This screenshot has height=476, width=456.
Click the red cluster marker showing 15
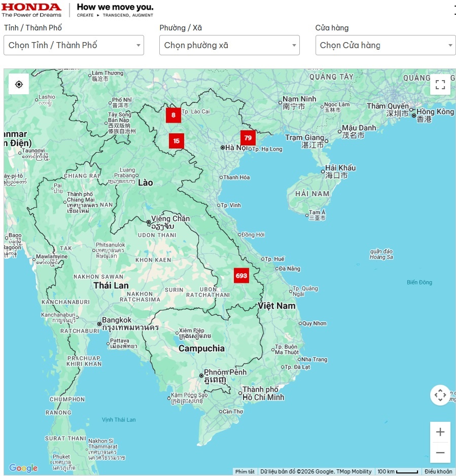(176, 141)
